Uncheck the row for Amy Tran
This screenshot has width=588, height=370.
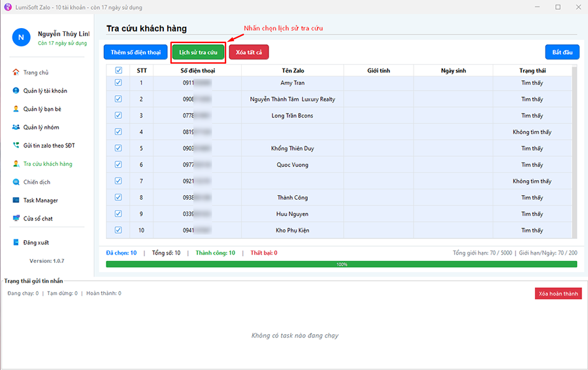click(118, 83)
